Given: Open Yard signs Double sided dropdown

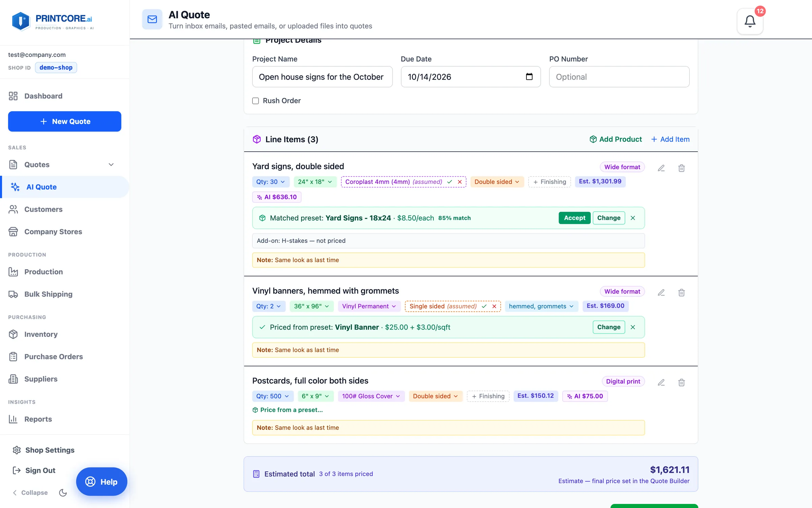Looking at the screenshot, I should tap(497, 182).
